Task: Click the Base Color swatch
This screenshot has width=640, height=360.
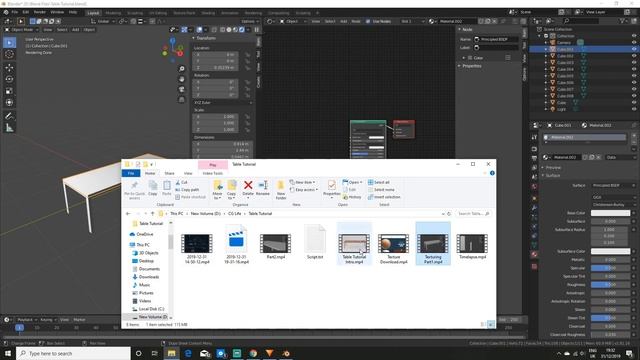Action: coord(611,213)
